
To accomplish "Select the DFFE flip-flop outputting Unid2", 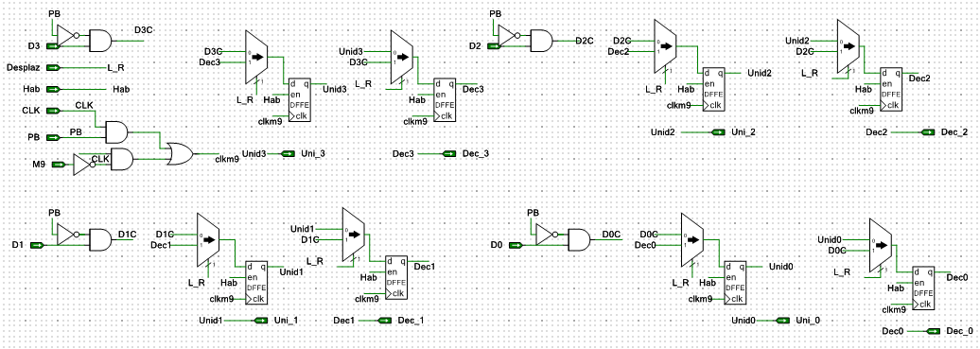I will click(x=713, y=90).
